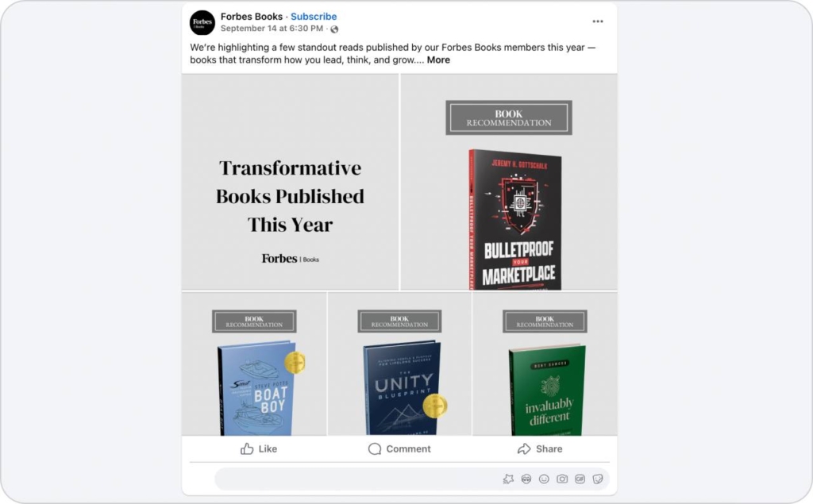Open the Forbes Books page name link
813x504 pixels.
point(252,17)
